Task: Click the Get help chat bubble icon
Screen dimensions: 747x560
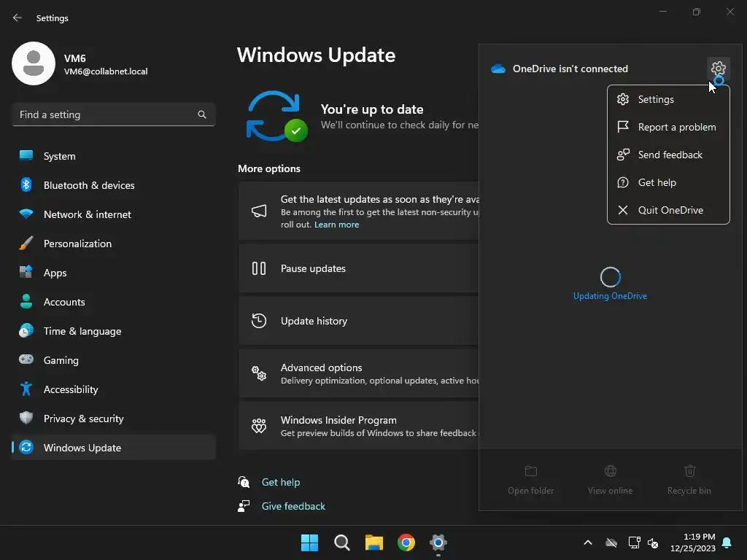Action: pyautogui.click(x=244, y=482)
